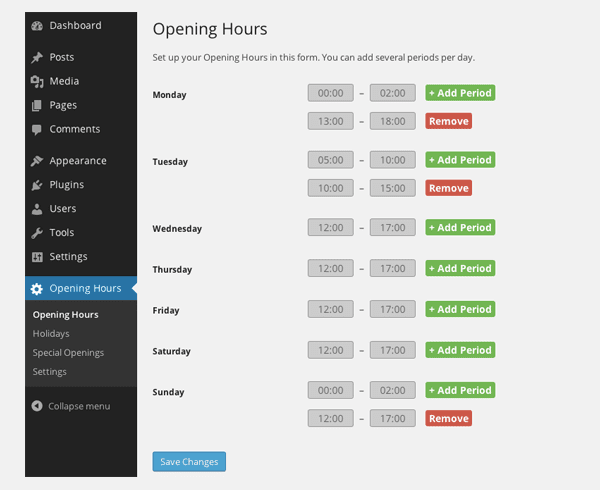Open the Special Openings submenu link
Image resolution: width=600 pixels, height=490 pixels.
coord(68,353)
